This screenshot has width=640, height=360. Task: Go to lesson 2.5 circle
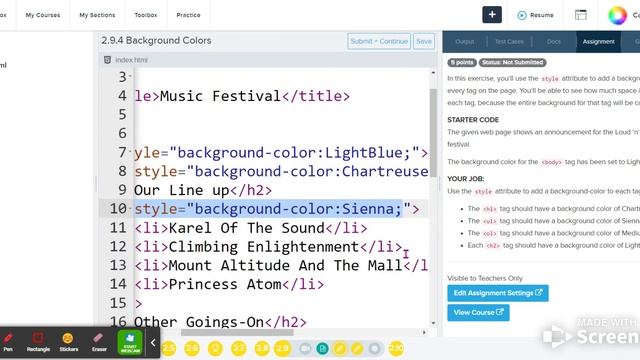(169, 349)
